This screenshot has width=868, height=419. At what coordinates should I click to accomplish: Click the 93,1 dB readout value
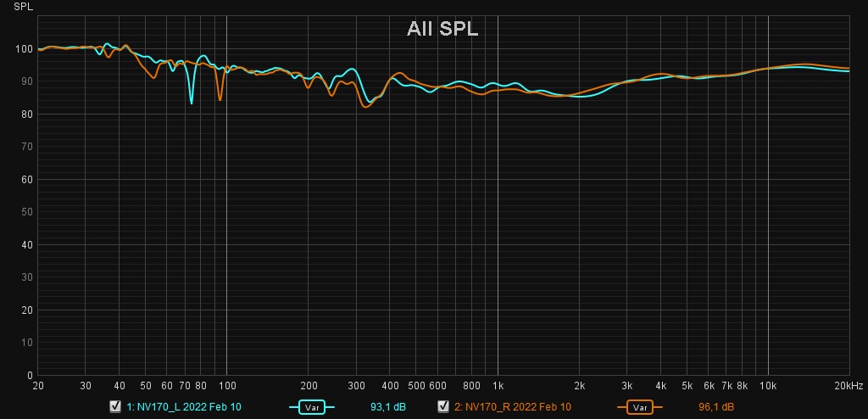click(x=388, y=407)
